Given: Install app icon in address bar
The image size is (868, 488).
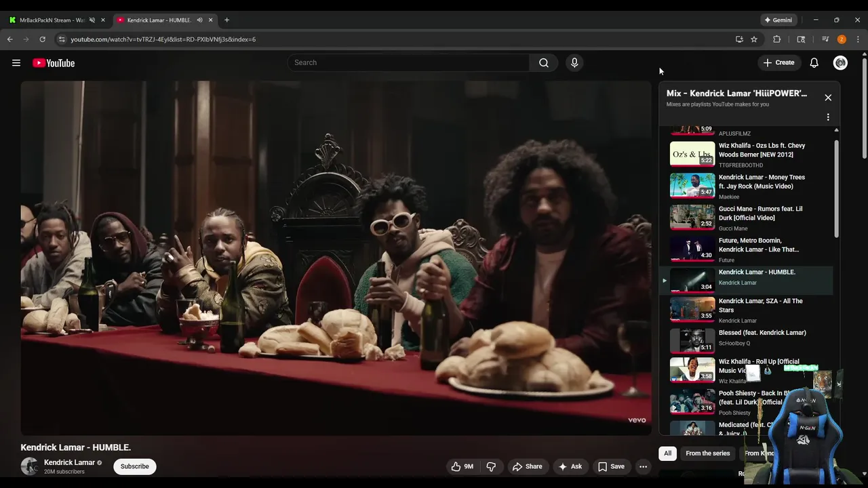Looking at the screenshot, I should [x=739, y=39].
